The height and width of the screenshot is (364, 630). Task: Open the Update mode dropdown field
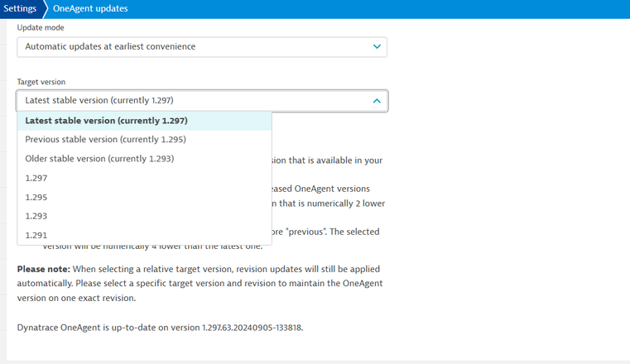[190, 46]
